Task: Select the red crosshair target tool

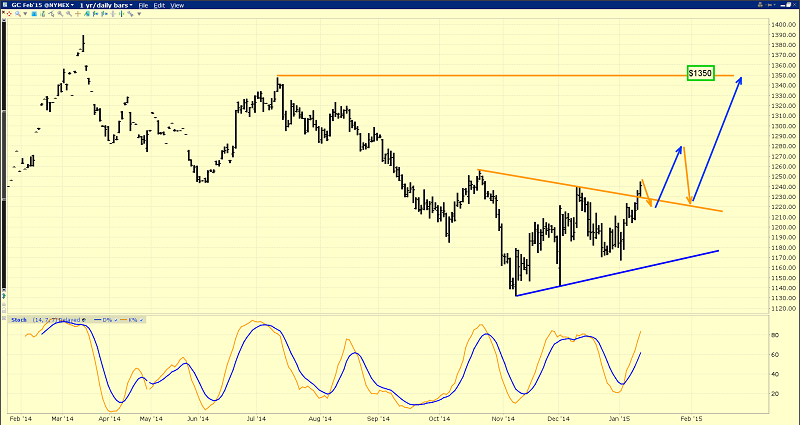Action: pos(9,14)
